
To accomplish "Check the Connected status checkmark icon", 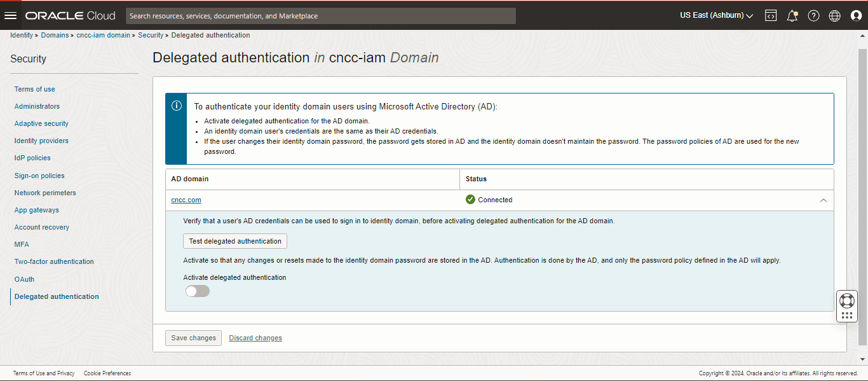I will 470,199.
